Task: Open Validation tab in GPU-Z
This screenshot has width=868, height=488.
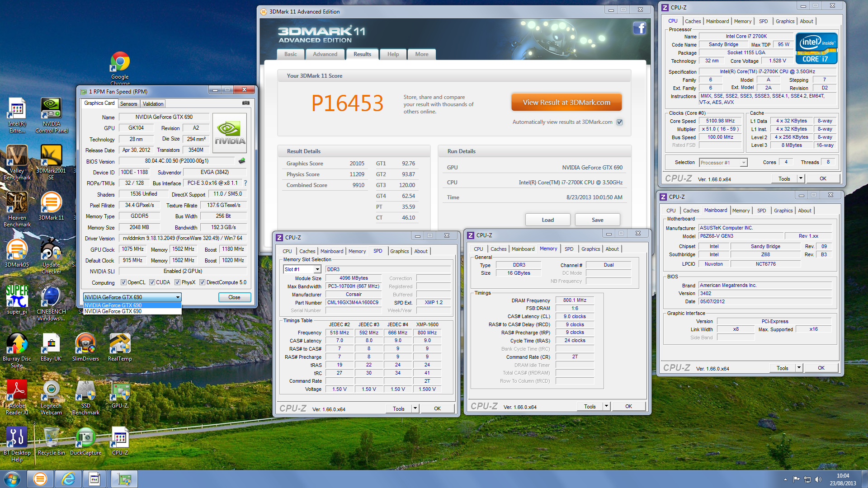Action: pos(153,104)
